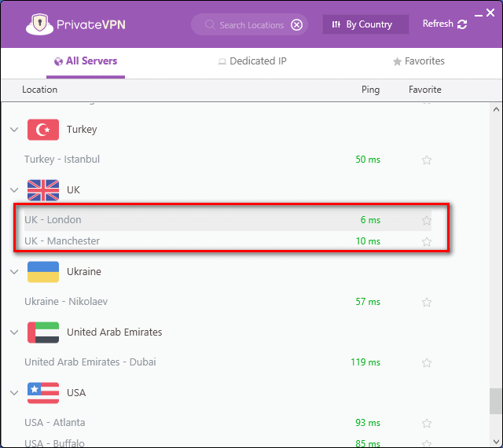Click the Turkey flag icon
This screenshot has width=503, height=448.
pos(43,130)
